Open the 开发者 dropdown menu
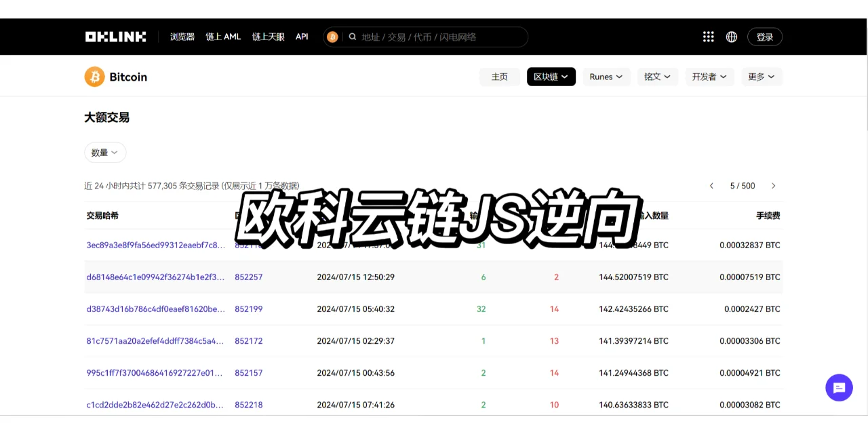This screenshot has width=868, height=434. (x=709, y=77)
